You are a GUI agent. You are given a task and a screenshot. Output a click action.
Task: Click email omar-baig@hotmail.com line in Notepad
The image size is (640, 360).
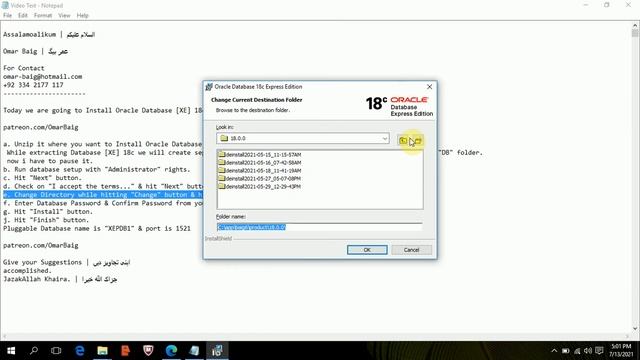pos(42,76)
